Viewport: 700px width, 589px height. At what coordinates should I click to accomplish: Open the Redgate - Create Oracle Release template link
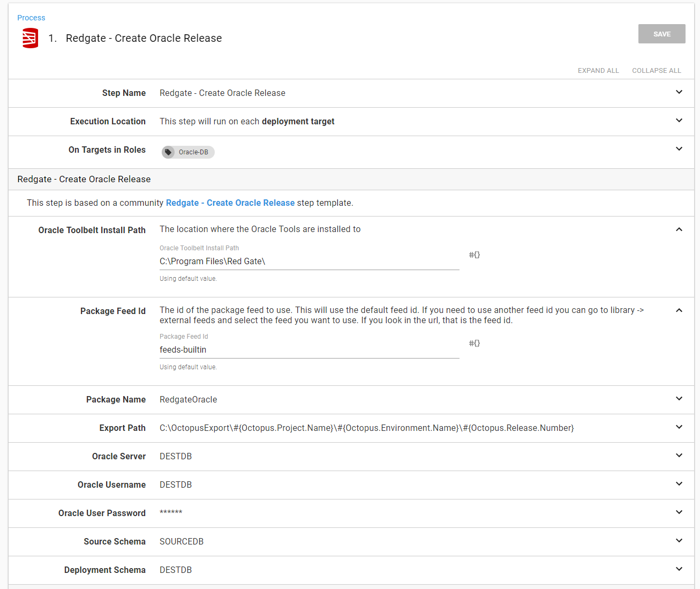[230, 203]
